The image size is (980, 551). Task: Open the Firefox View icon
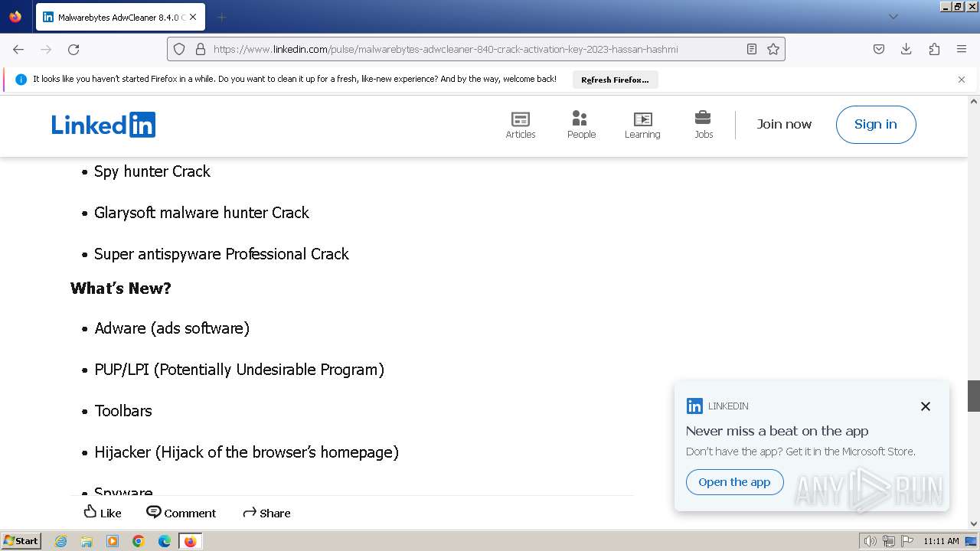click(15, 17)
